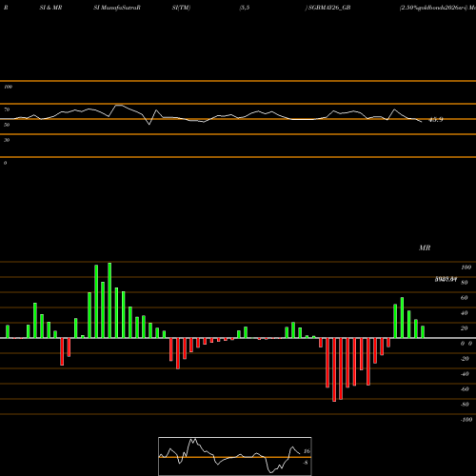Click the '-8' value in mini chart

click(x=306, y=463)
